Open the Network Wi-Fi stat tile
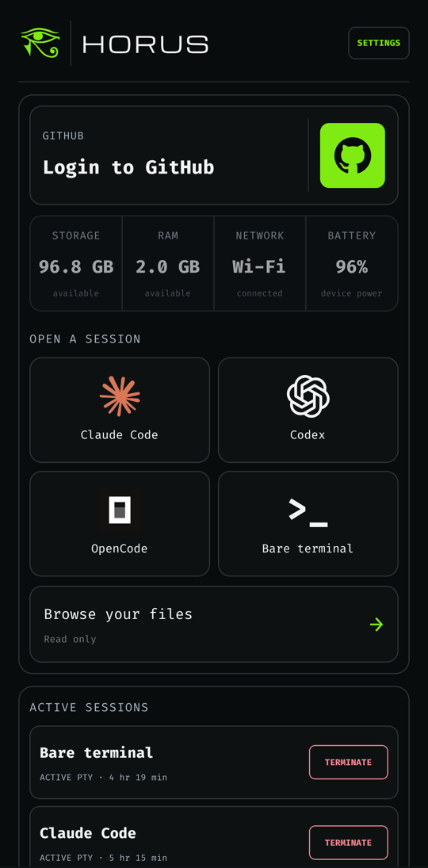Viewport: 428px width, 868px height. (260, 263)
